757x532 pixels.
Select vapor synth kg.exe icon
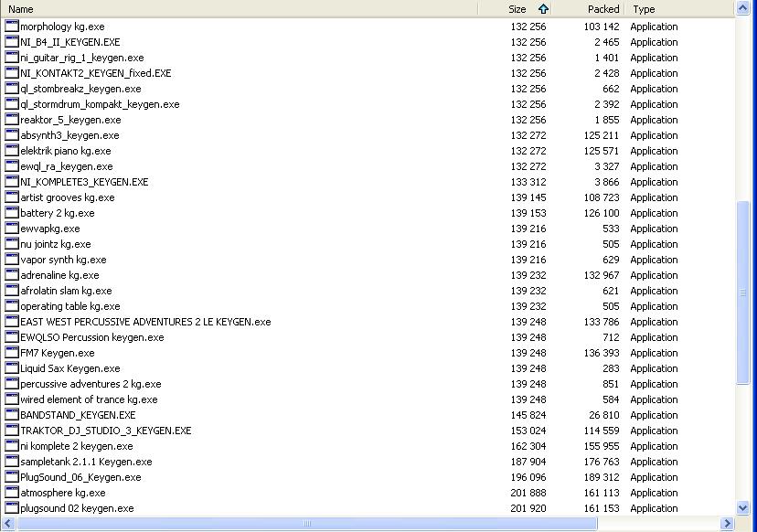pyautogui.click(x=12, y=260)
